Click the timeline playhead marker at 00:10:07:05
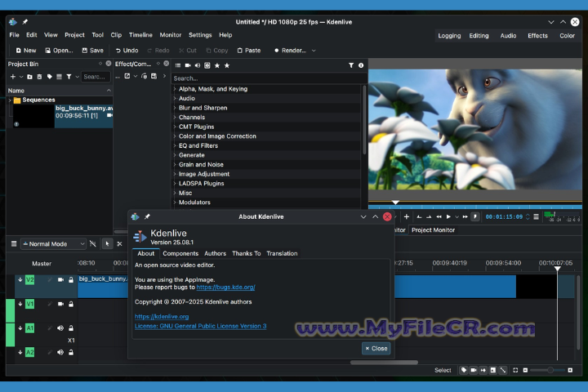 tap(557, 269)
